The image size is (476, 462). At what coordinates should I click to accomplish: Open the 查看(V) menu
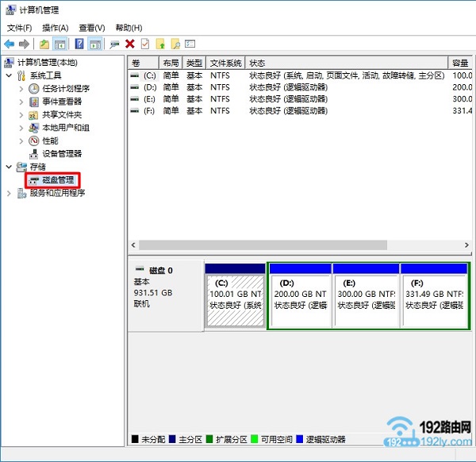coord(91,28)
